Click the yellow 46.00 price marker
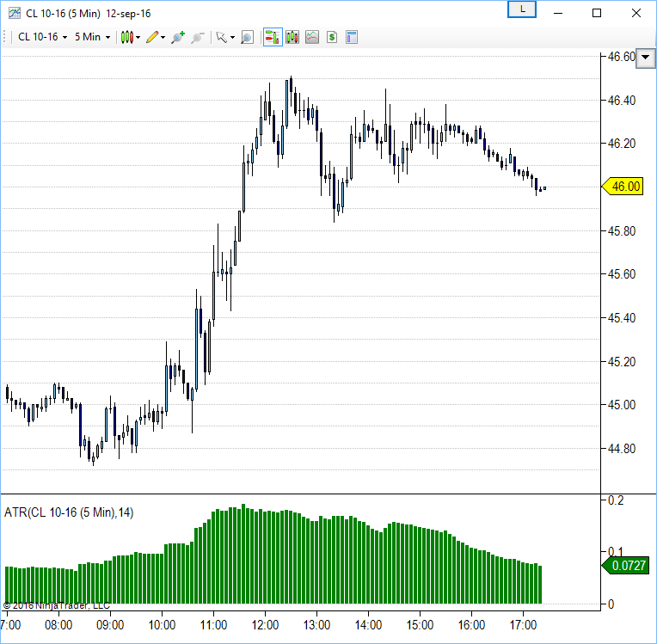 pyautogui.click(x=624, y=187)
